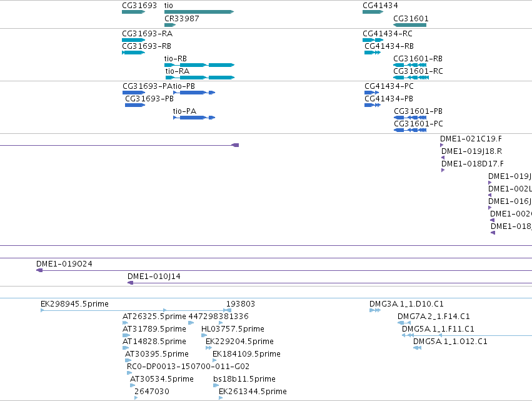Select the DME1-021C19.F clone label
Screen dimensions: 532x401
(x=471, y=139)
